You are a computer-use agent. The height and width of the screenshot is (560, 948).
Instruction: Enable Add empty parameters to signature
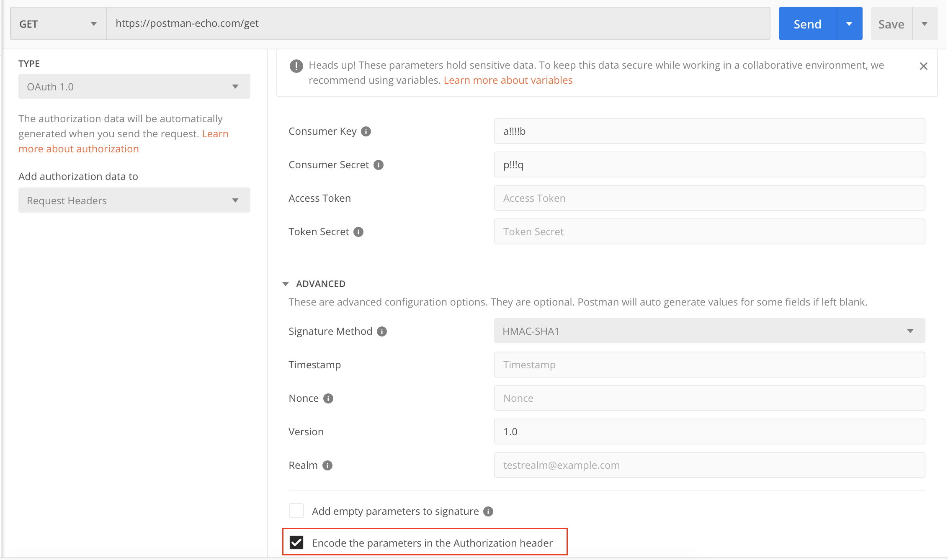click(x=296, y=511)
